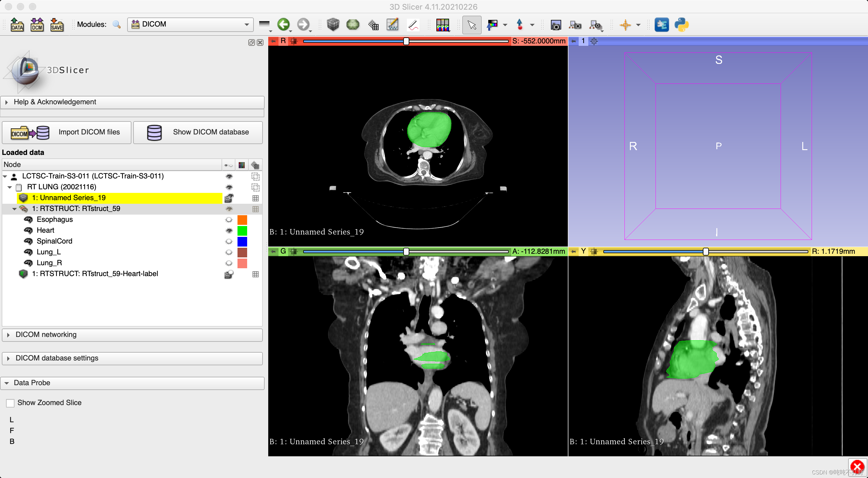Click the Load DICOM data toolbar icon
Image resolution: width=868 pixels, height=478 pixels.
click(x=37, y=25)
